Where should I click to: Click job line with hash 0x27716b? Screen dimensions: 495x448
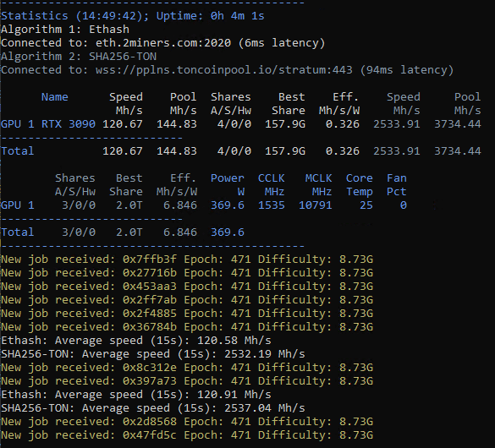(187, 273)
